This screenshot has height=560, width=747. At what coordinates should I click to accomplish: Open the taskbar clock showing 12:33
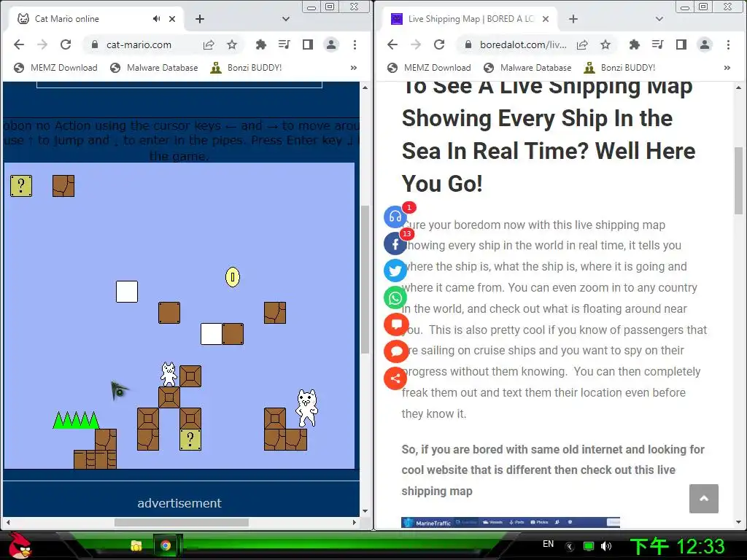point(677,546)
